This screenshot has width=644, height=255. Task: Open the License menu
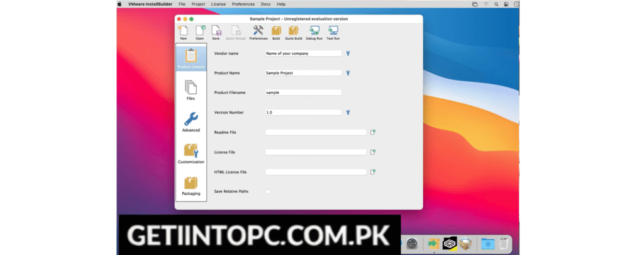[218, 4]
